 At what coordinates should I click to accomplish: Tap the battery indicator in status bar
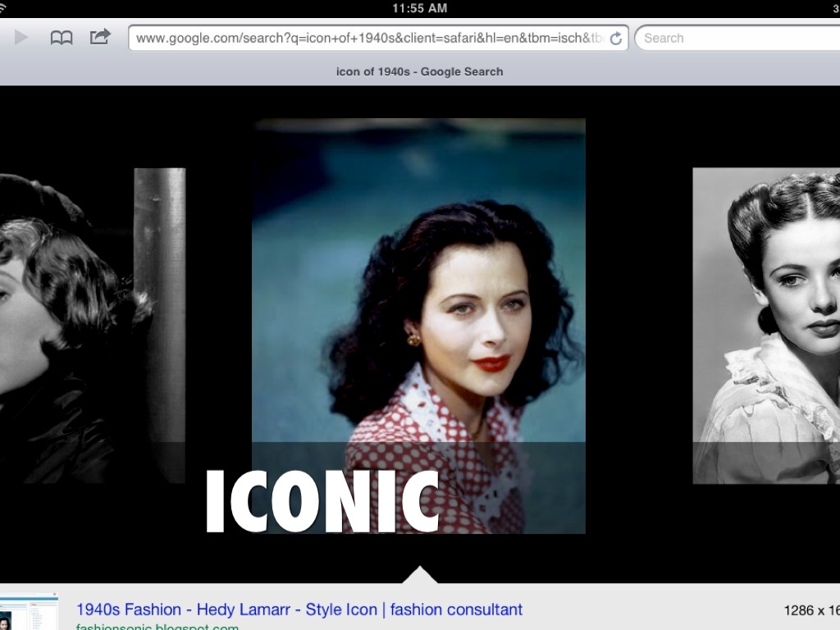pos(835,8)
